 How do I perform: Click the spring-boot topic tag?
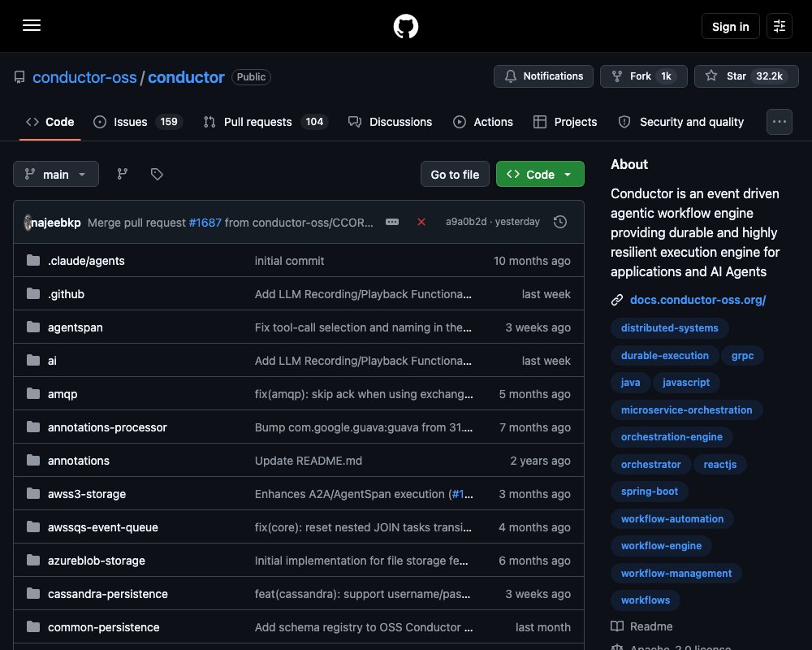click(x=650, y=491)
